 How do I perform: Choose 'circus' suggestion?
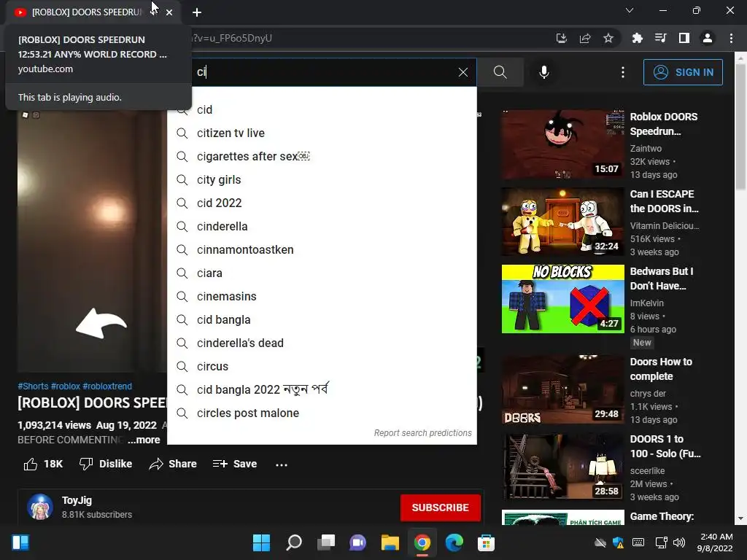pyautogui.click(x=322, y=366)
